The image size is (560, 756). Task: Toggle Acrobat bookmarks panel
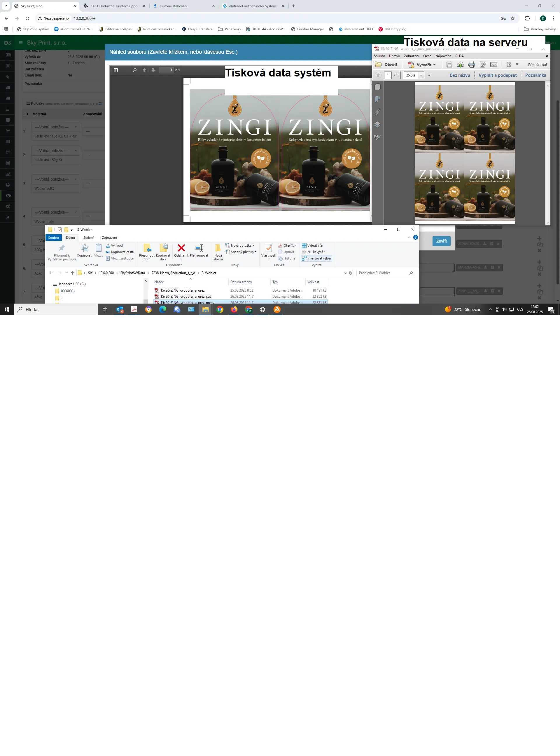click(377, 99)
